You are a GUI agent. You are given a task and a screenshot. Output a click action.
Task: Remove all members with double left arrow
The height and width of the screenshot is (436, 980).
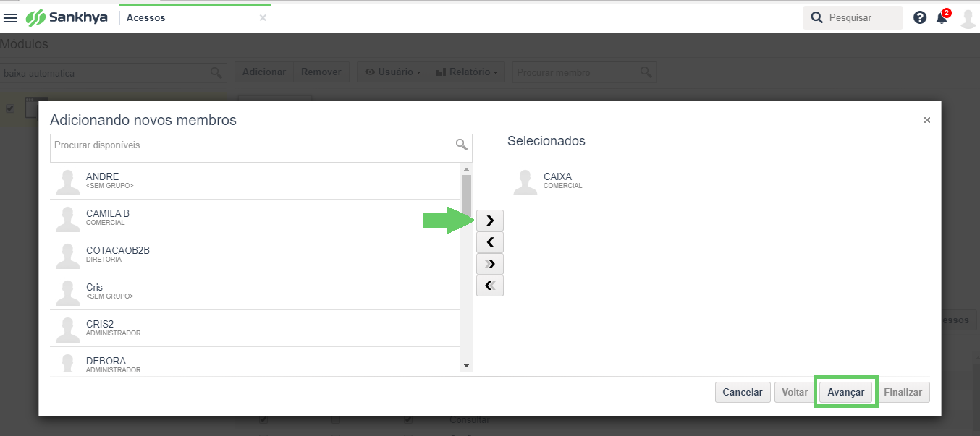[490, 286]
